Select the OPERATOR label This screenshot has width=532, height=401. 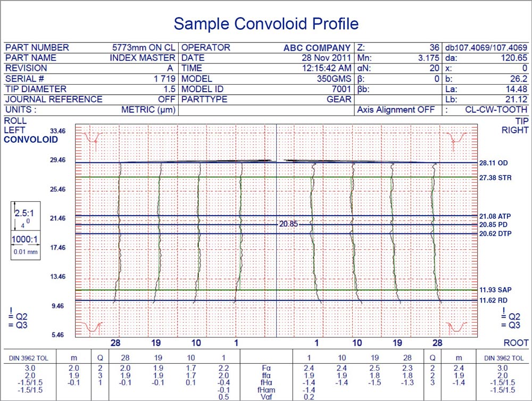205,47
